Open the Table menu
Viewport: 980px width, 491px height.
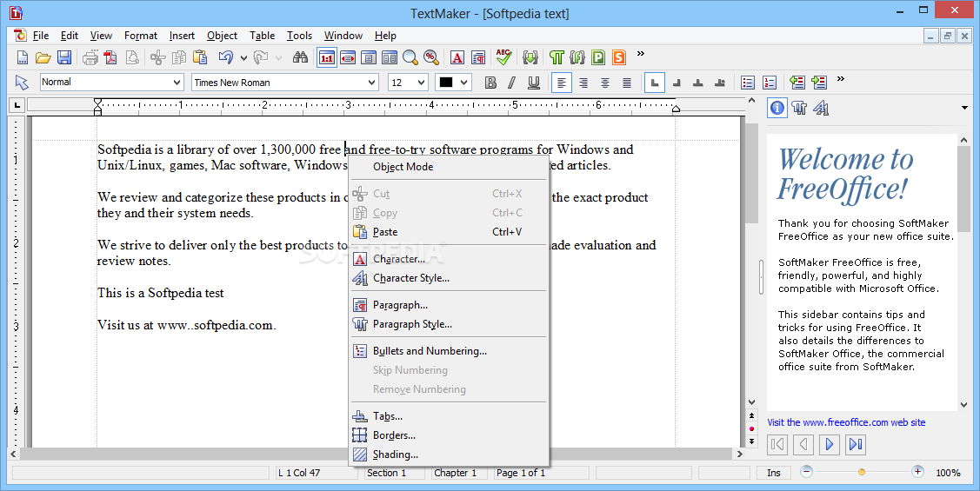pos(262,36)
